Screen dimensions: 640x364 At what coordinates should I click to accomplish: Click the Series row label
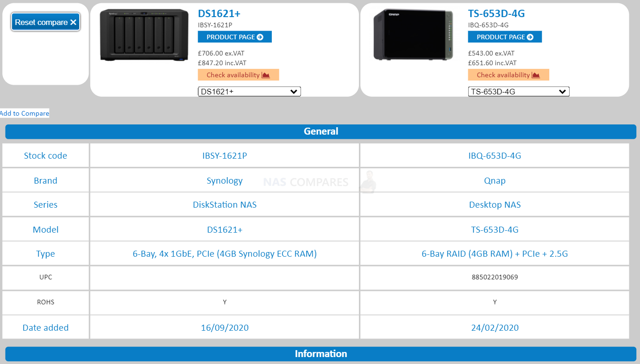(x=45, y=204)
